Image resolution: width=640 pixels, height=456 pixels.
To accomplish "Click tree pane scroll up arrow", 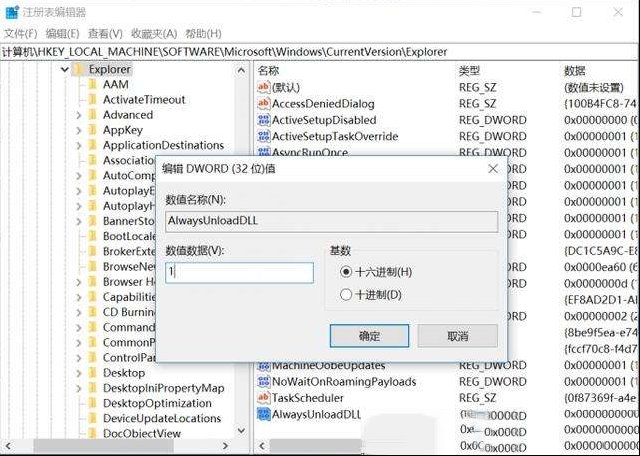I will click(x=241, y=71).
